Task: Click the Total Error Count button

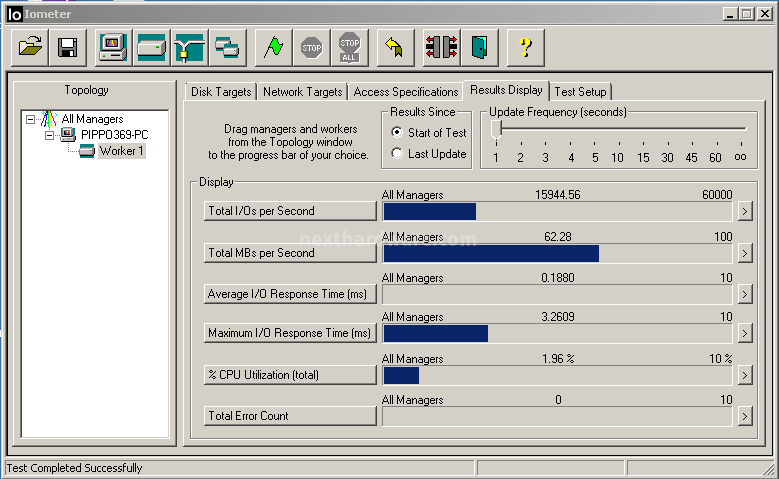Action: pos(290,416)
